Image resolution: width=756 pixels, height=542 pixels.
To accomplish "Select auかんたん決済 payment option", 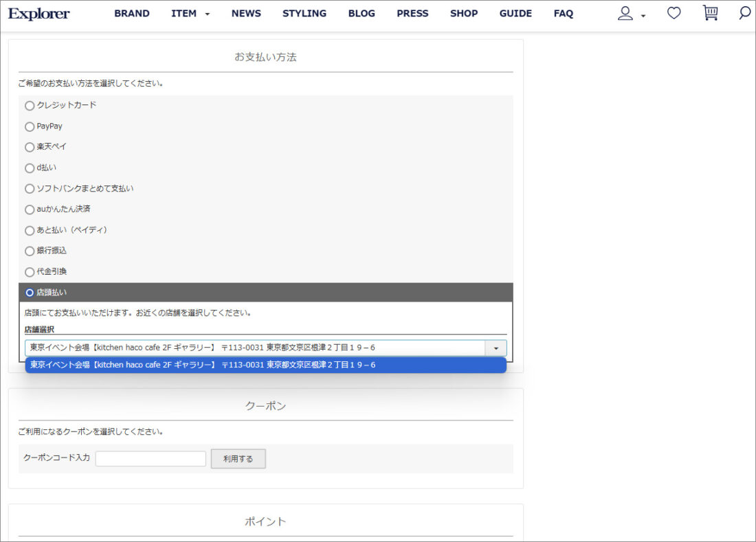I will pos(30,210).
